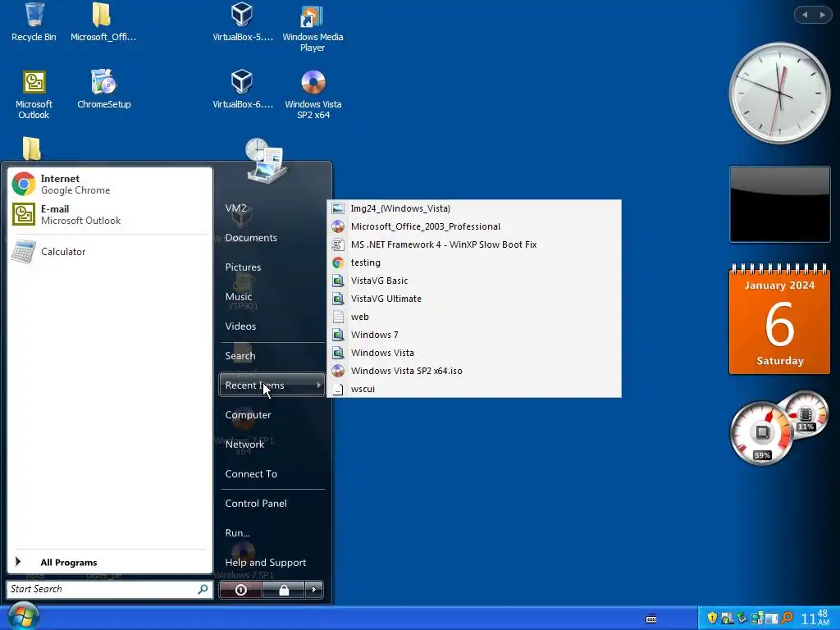
Task: Expand All Programs list
Action: [109, 562]
